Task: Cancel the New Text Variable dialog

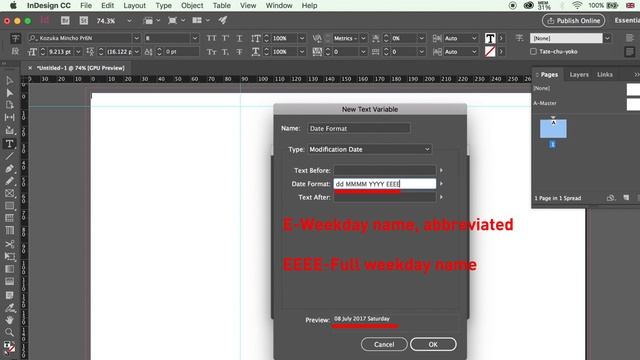Action: click(x=384, y=344)
